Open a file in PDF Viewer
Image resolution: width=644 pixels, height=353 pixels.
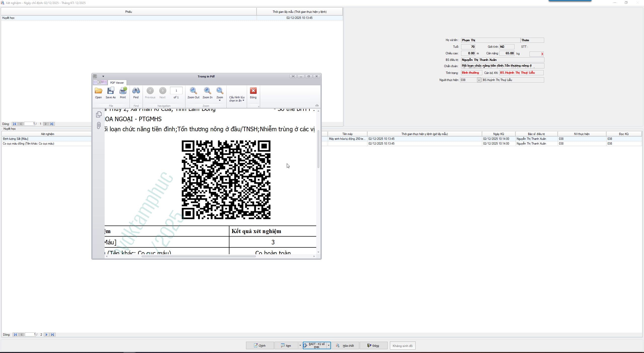coord(98,93)
